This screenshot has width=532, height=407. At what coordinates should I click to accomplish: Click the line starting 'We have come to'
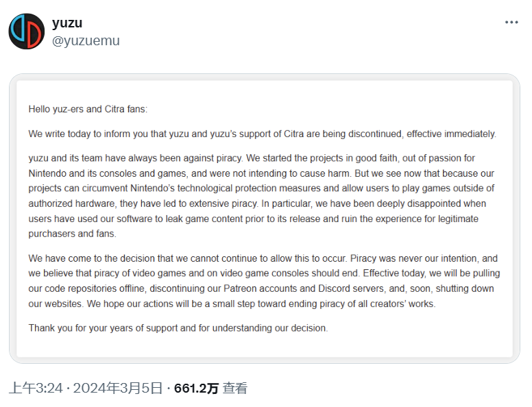[x=263, y=258]
